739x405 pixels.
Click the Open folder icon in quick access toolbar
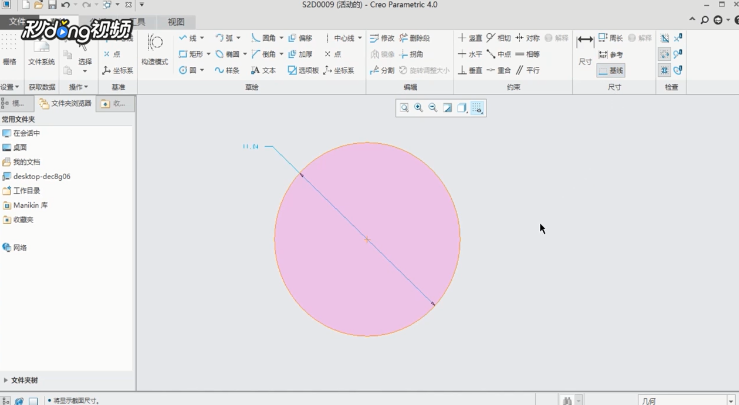[39, 5]
